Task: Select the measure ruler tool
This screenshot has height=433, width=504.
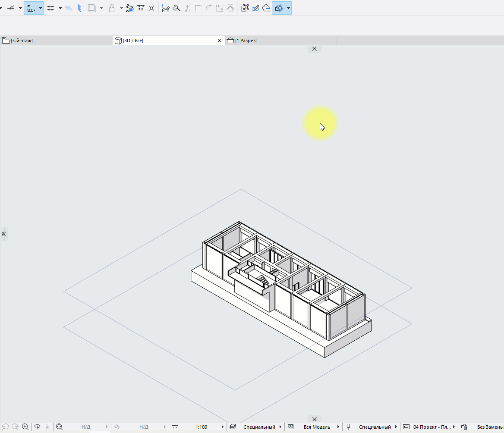Action: [x=141, y=8]
